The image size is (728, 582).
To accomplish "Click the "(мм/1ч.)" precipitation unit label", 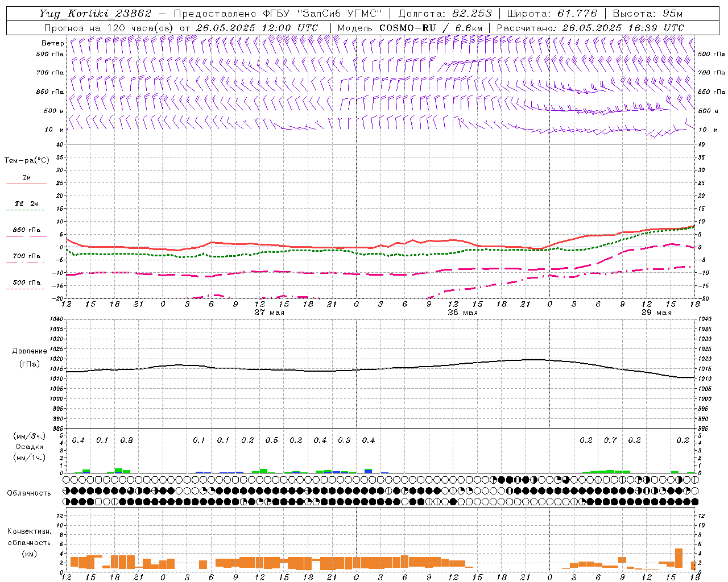I will [30, 458].
